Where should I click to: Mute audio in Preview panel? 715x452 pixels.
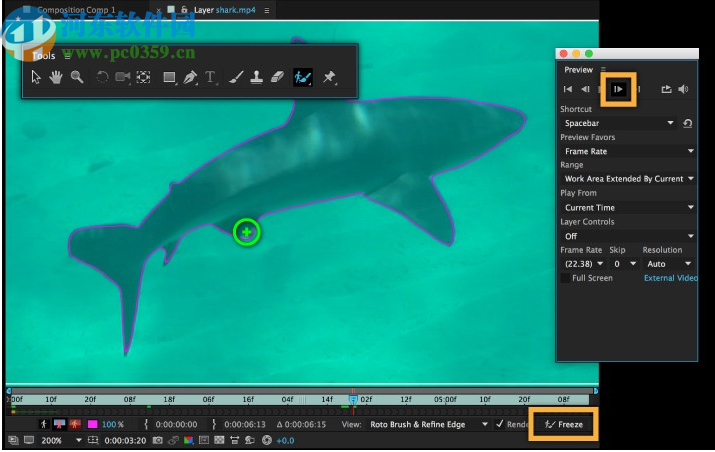click(x=684, y=89)
